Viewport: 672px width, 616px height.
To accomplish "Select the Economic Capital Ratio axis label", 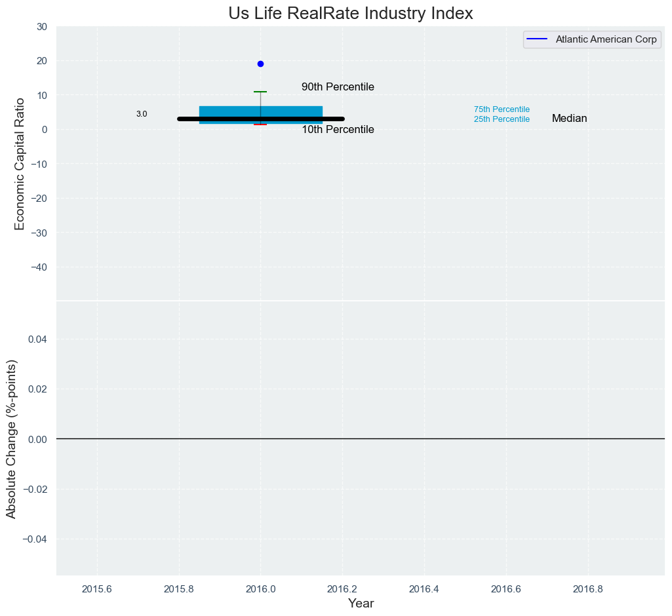I will click(x=20, y=164).
